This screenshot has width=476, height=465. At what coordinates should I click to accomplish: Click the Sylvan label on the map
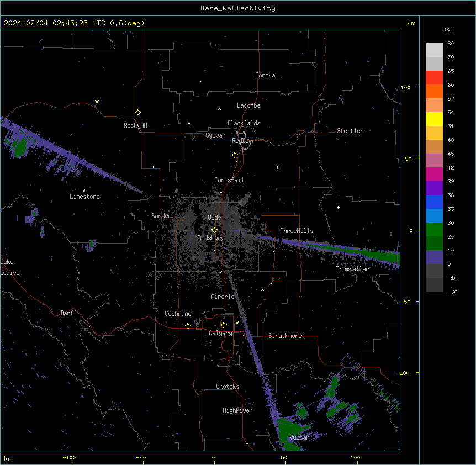click(215, 135)
